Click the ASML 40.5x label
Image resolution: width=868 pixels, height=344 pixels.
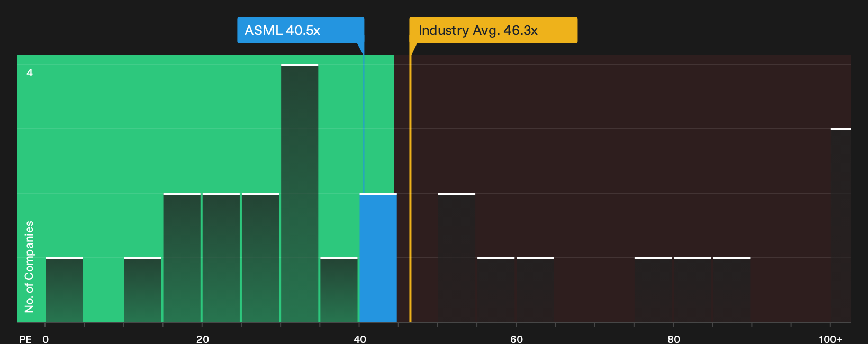(x=301, y=30)
